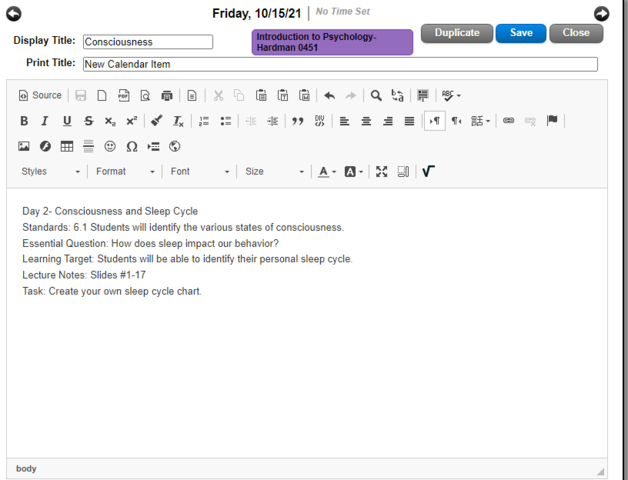Go to previous day arrow
628x480 pixels.
pyautogui.click(x=14, y=14)
